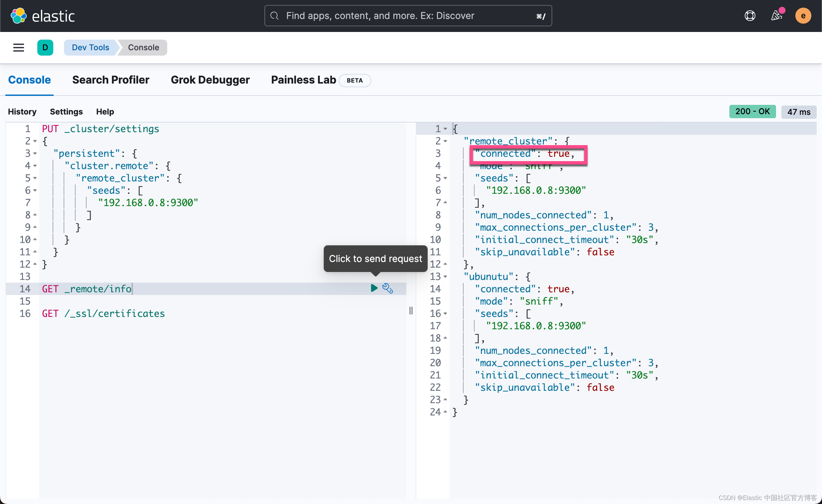Open the newsfeed party icon
Image resolution: width=822 pixels, height=504 pixels.
pyautogui.click(x=776, y=16)
